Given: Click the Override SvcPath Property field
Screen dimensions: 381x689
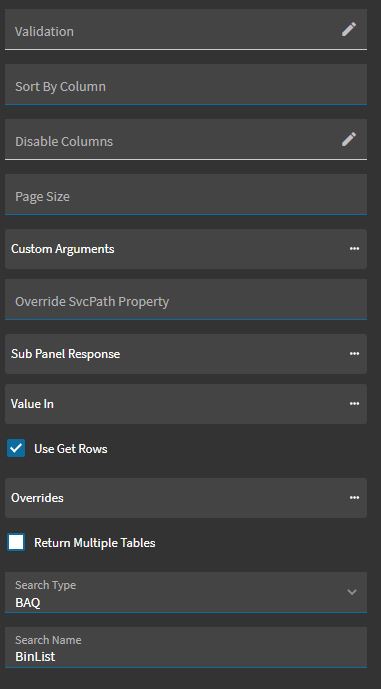Looking at the screenshot, I should pos(186,299).
